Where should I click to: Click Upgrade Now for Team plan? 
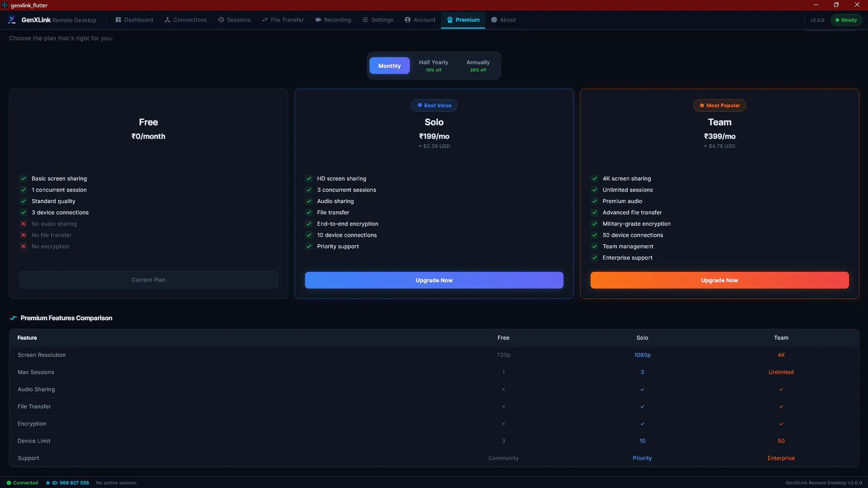719,280
